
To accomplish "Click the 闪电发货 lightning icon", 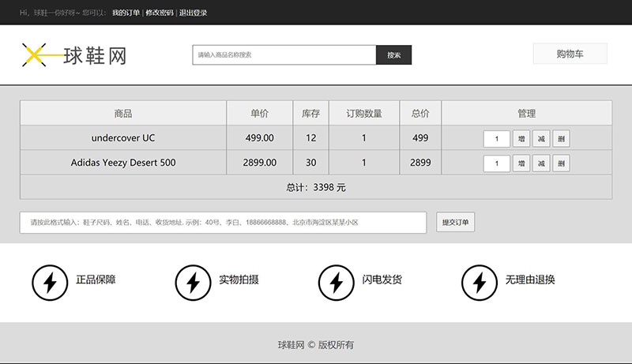I will 336,282.
